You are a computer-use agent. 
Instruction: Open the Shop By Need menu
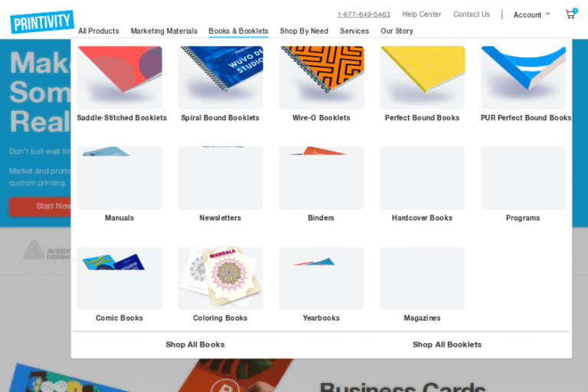point(304,31)
